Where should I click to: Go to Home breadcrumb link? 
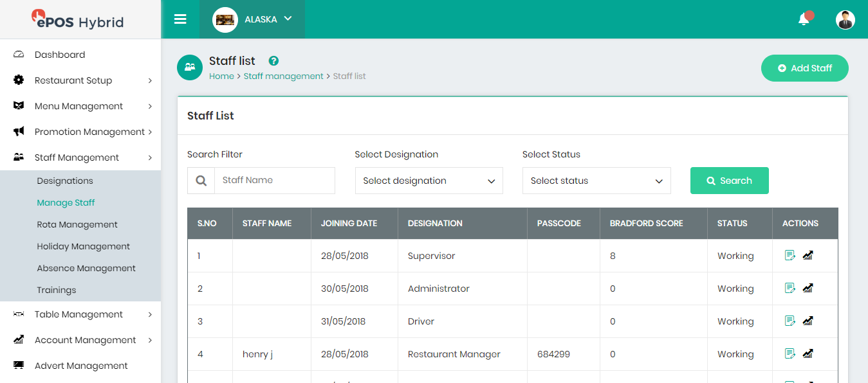221,76
